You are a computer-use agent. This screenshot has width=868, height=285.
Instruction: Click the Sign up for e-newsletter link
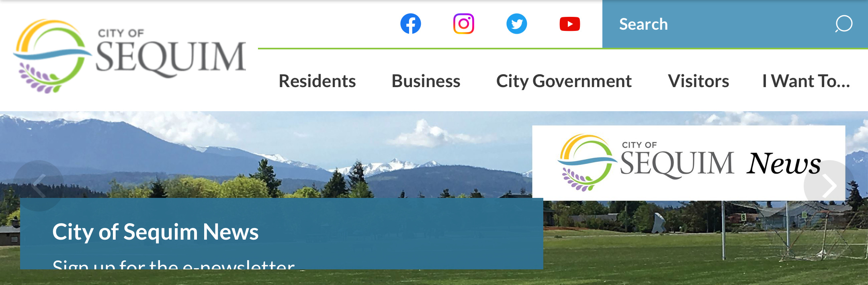[x=174, y=264]
